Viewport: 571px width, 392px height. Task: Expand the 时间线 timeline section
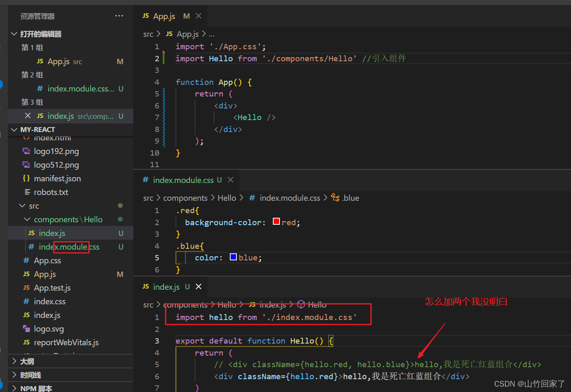tap(14, 375)
